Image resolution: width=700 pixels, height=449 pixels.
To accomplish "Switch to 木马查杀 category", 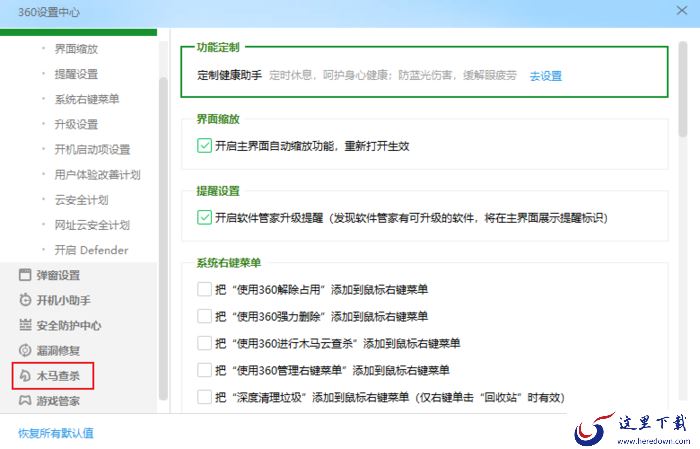I will pos(58,376).
